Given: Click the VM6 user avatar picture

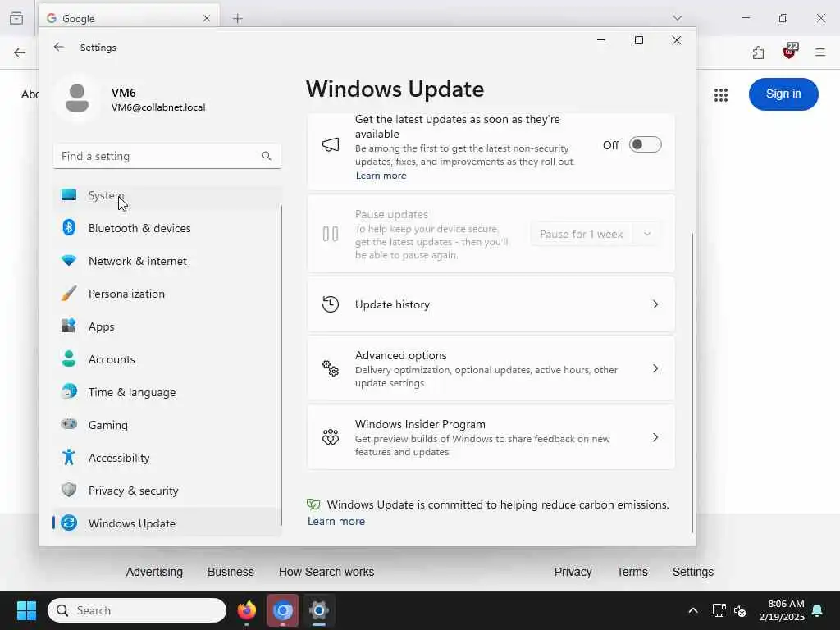Looking at the screenshot, I should [x=77, y=98].
